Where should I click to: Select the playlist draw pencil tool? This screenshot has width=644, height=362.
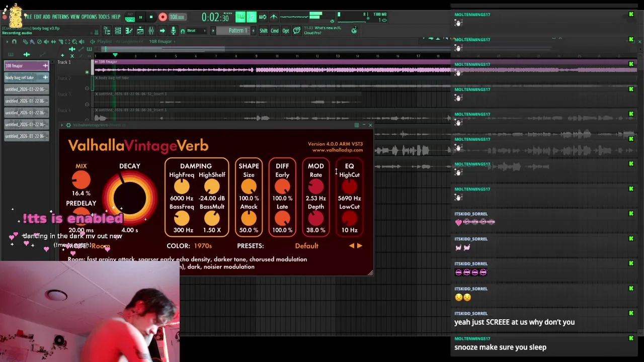(x=25, y=42)
